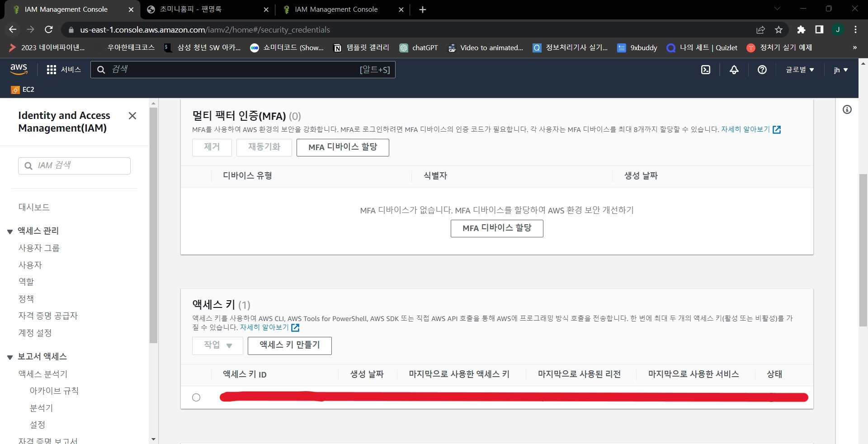
Task: Focus the AWS 검색 search field
Action: [243, 70]
